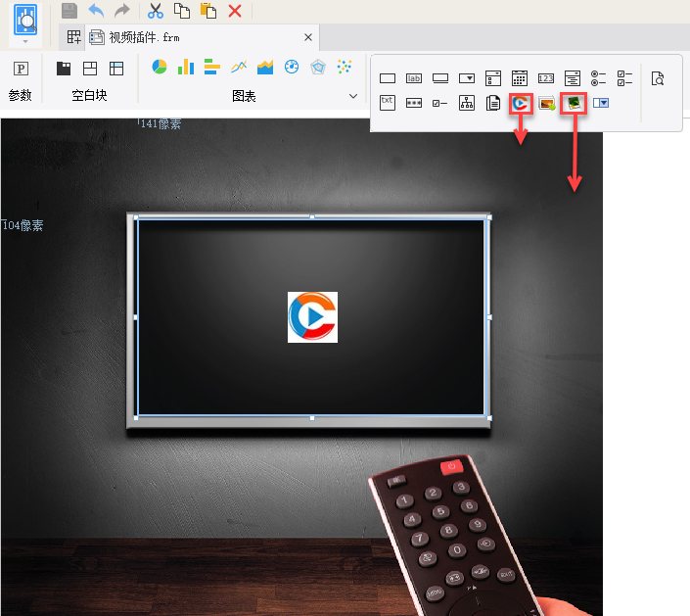Select the 参数 parameter panel icon
The image size is (690, 616).
pos(21,69)
